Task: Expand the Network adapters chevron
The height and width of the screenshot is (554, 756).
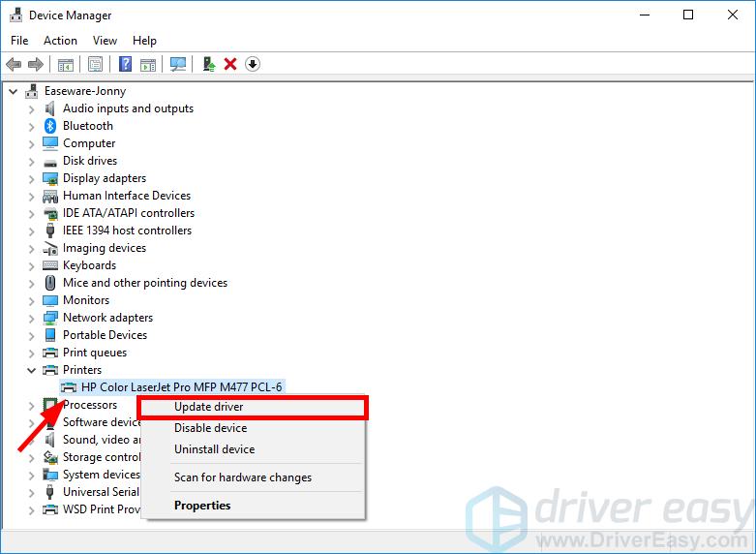Action: tap(31, 318)
